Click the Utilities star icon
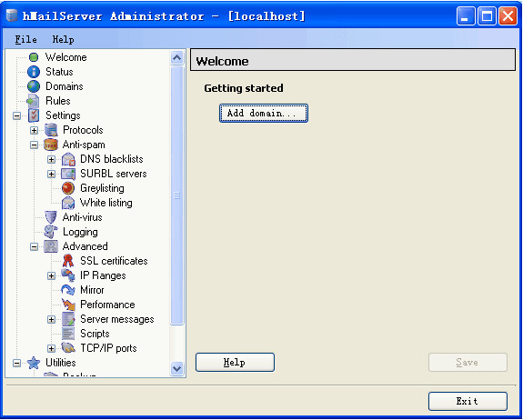This screenshot has width=523, height=420. click(34, 363)
